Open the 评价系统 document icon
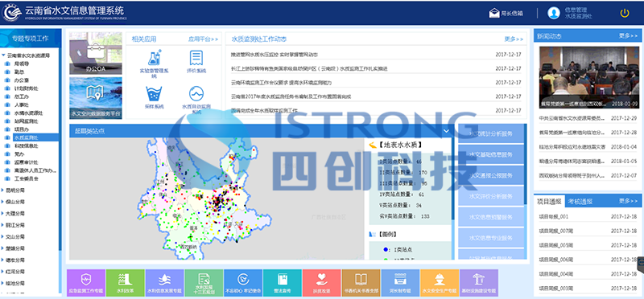The height and width of the screenshot is (299, 644). click(x=196, y=58)
